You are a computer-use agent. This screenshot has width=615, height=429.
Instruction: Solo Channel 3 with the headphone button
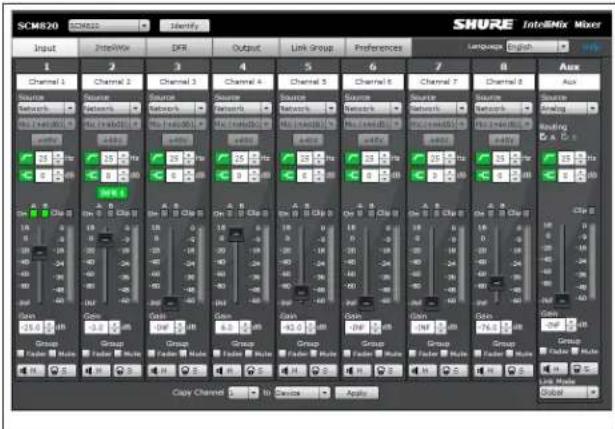[193, 370]
